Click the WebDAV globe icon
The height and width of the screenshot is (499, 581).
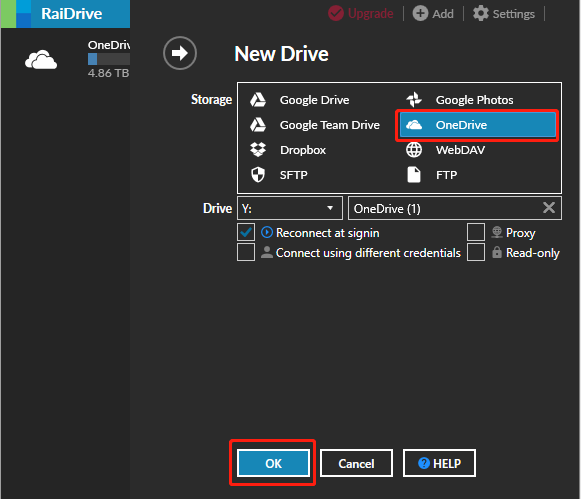414,150
